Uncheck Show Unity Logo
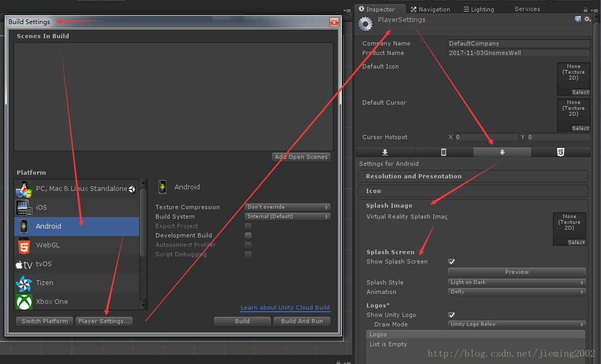The height and width of the screenshot is (364, 601). [x=451, y=315]
